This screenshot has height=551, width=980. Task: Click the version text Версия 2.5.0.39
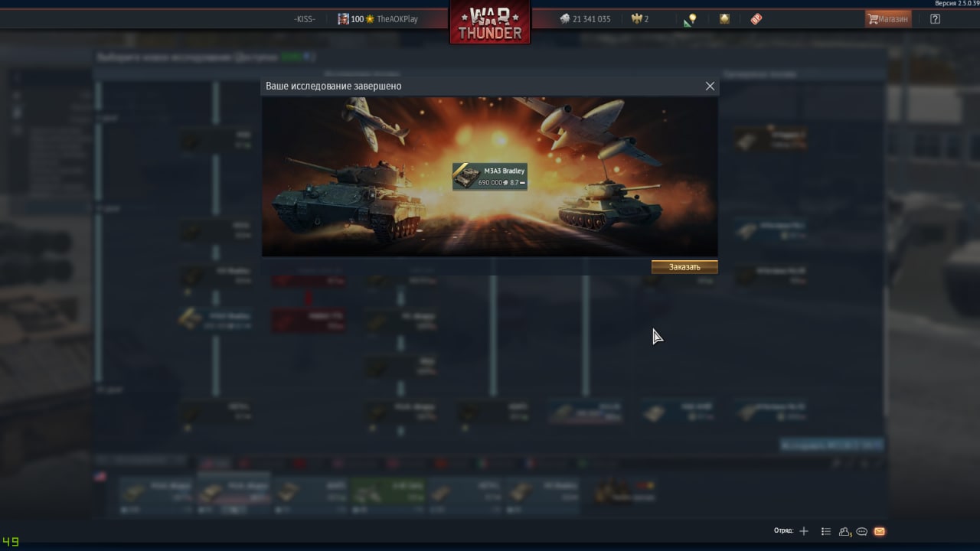click(957, 4)
